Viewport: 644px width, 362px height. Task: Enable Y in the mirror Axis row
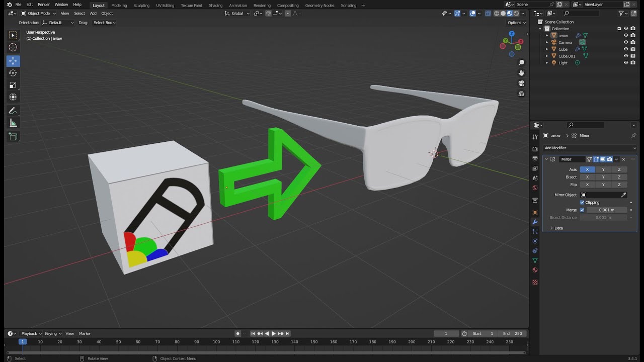tap(603, 169)
